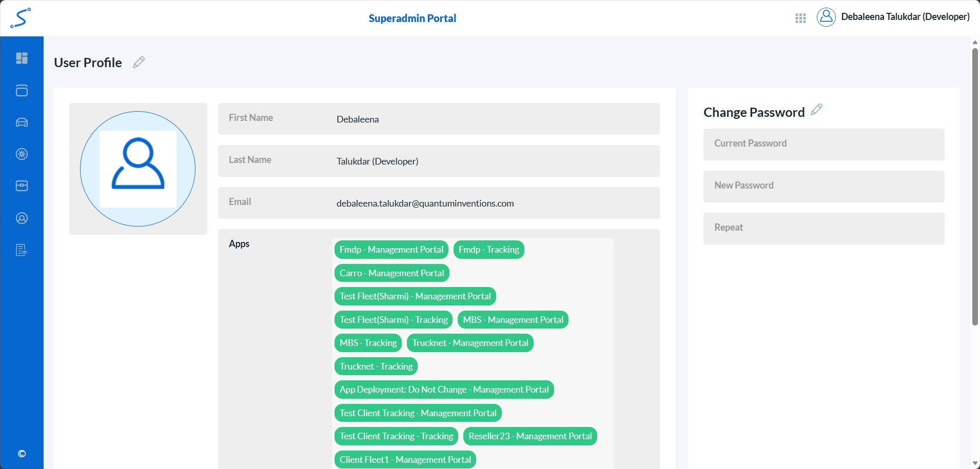Image resolution: width=980 pixels, height=469 pixels.
Task: Click the New Password field
Action: tap(824, 187)
